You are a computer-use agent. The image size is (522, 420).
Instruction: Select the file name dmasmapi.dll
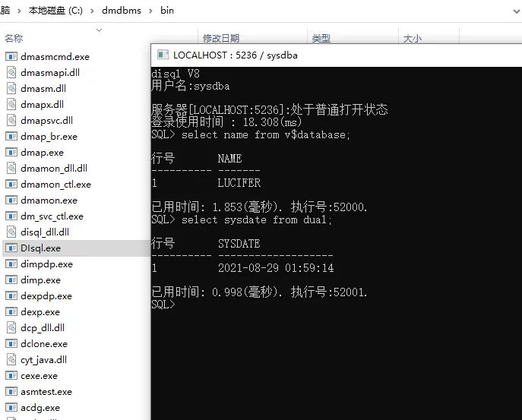(x=50, y=73)
